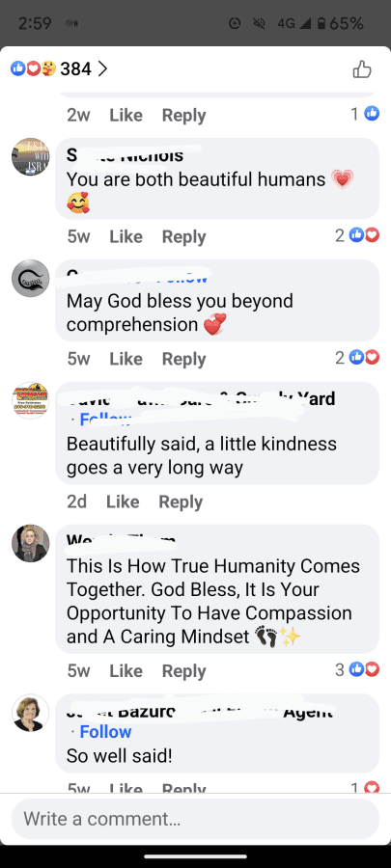Tap the reaction emoji cluster beside 384
The height and width of the screenshot is (868, 391).
(33, 69)
